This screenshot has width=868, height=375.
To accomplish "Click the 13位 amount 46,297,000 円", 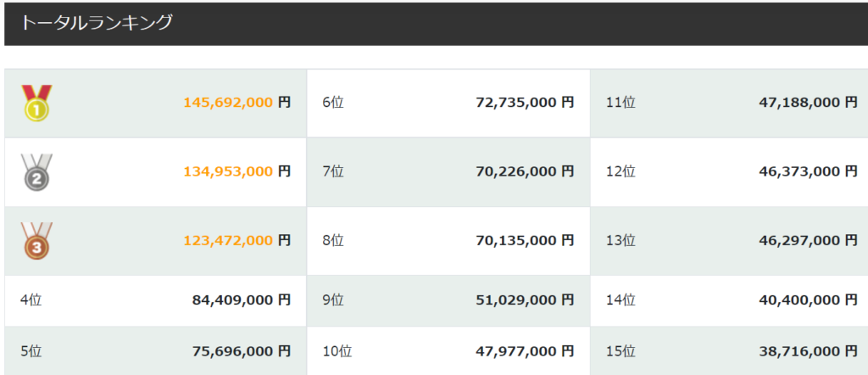I will (808, 241).
